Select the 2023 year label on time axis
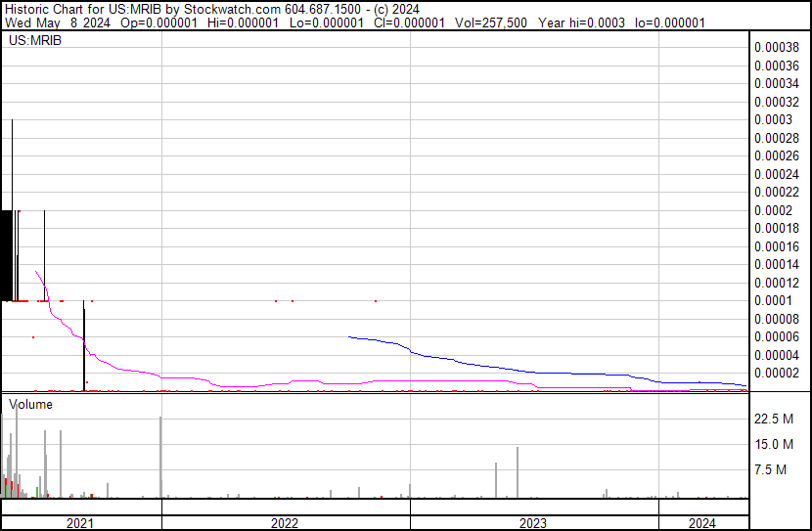 coord(532,523)
